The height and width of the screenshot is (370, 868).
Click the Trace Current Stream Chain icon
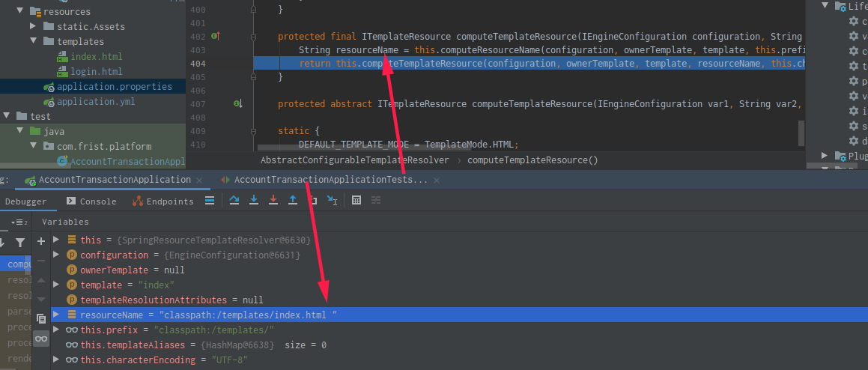[x=376, y=201]
